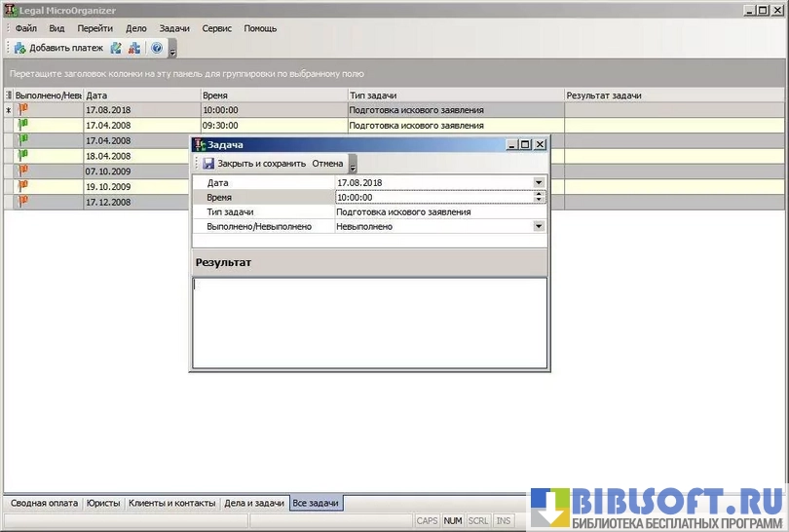The height and width of the screenshot is (532, 789).
Task: Open help via blue question mark icon
Action: point(157,48)
